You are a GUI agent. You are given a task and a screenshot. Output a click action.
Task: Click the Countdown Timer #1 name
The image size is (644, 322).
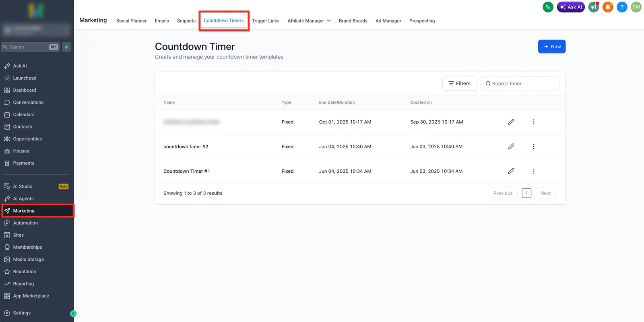pos(187,171)
